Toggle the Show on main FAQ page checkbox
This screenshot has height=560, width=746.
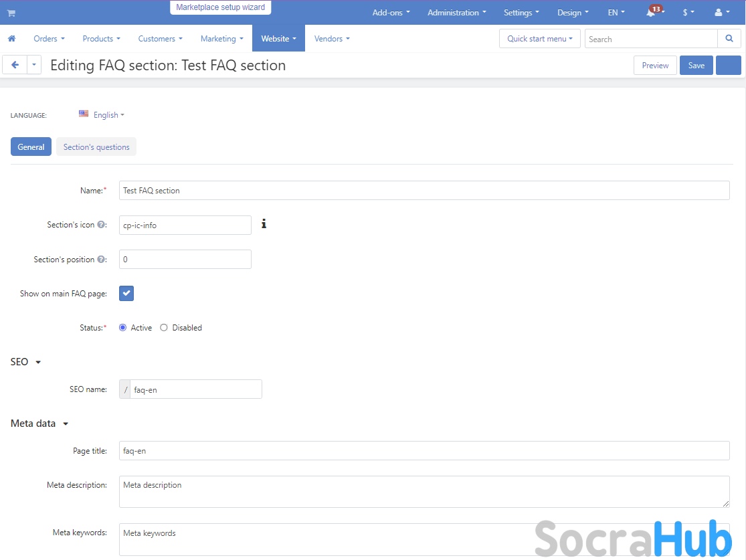click(x=126, y=293)
